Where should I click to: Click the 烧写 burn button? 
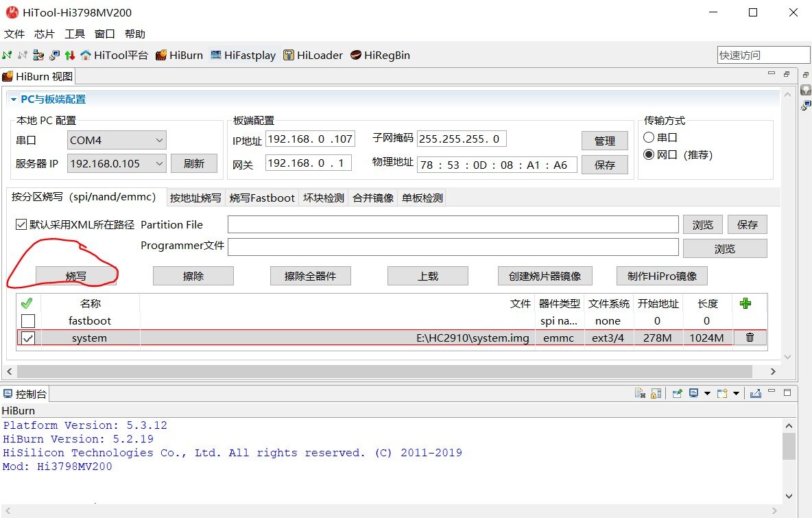[76, 276]
